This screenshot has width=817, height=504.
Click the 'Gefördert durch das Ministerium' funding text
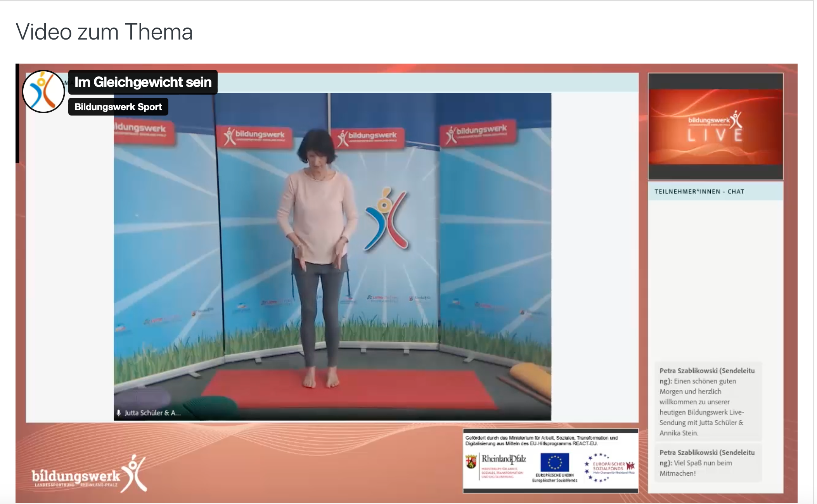click(x=541, y=440)
